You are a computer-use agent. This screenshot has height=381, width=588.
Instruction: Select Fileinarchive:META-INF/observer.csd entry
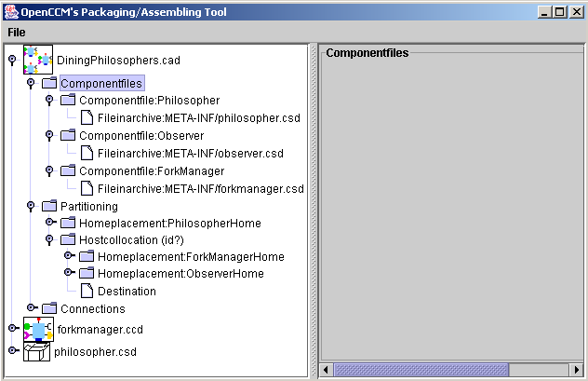tap(191, 153)
